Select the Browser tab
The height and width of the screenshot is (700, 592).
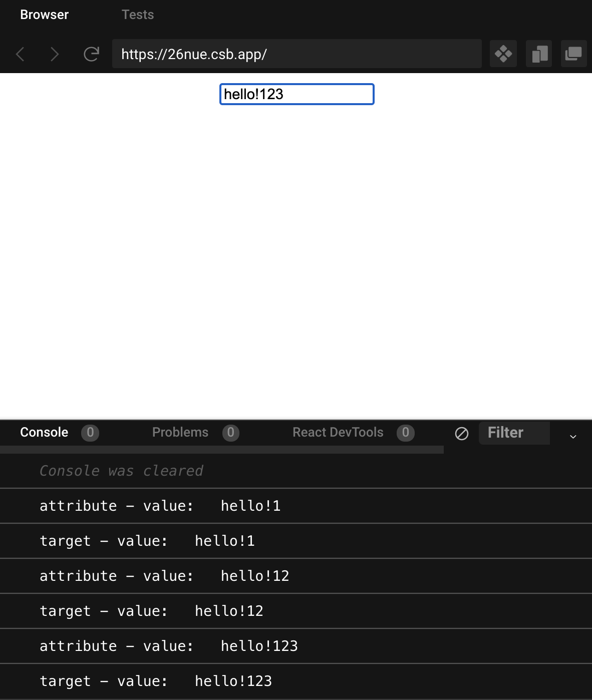tap(44, 15)
